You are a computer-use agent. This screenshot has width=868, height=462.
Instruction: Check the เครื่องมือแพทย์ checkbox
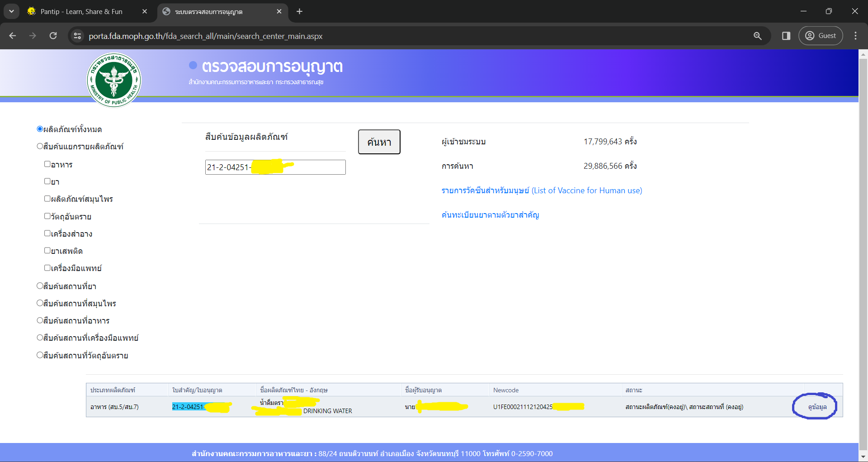click(47, 268)
